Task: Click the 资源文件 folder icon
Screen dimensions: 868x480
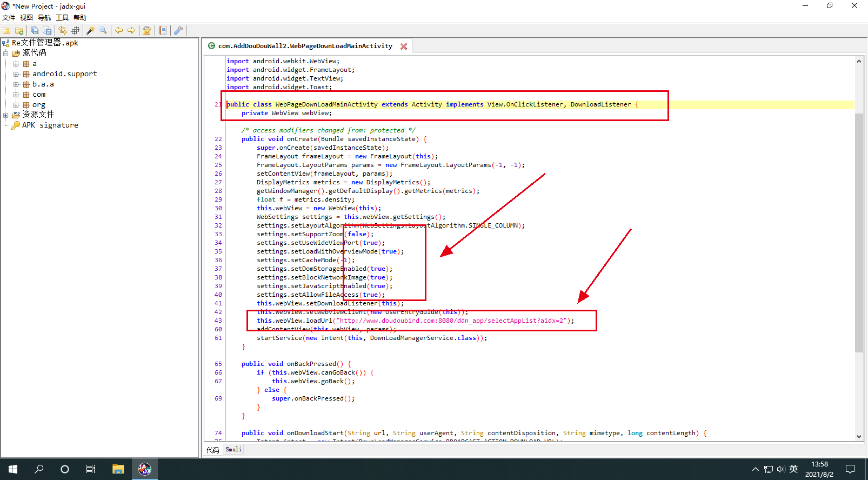Action: 16,115
